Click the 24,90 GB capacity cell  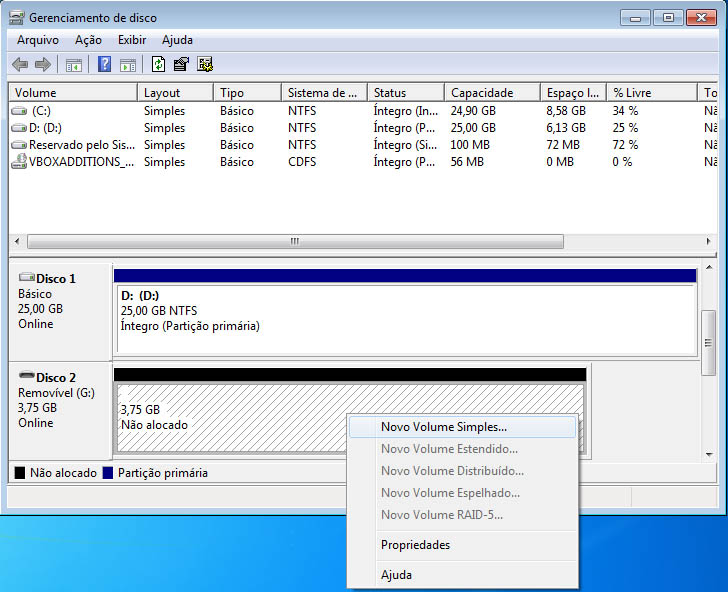473,111
